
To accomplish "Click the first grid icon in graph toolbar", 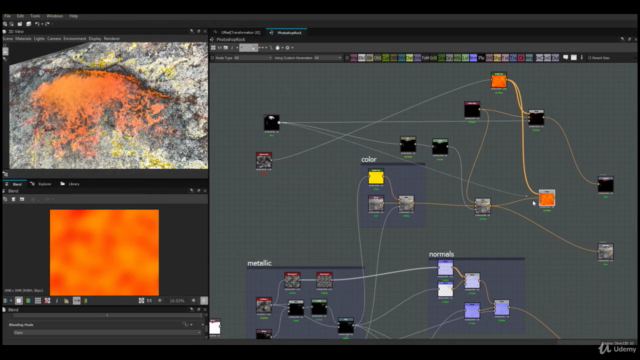I will pos(213,48).
